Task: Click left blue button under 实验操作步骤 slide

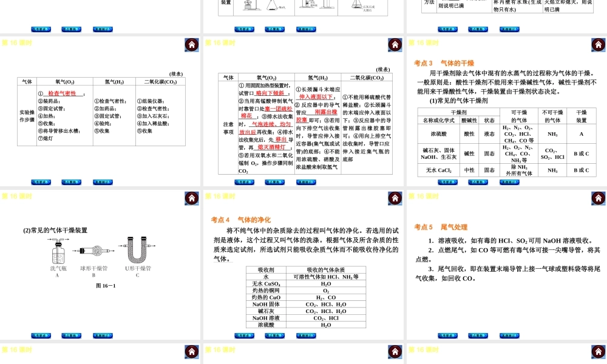Action: click(x=41, y=182)
